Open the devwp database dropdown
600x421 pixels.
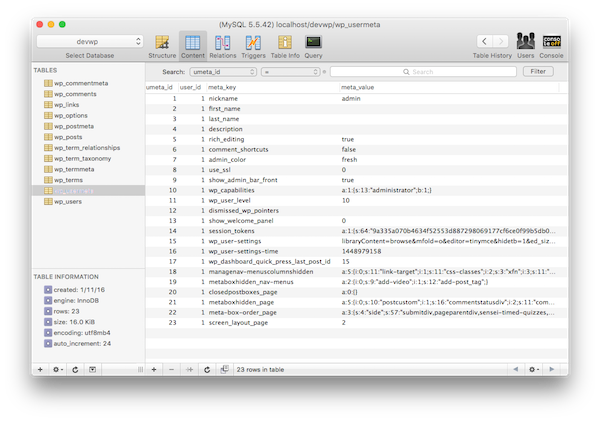pos(84,42)
